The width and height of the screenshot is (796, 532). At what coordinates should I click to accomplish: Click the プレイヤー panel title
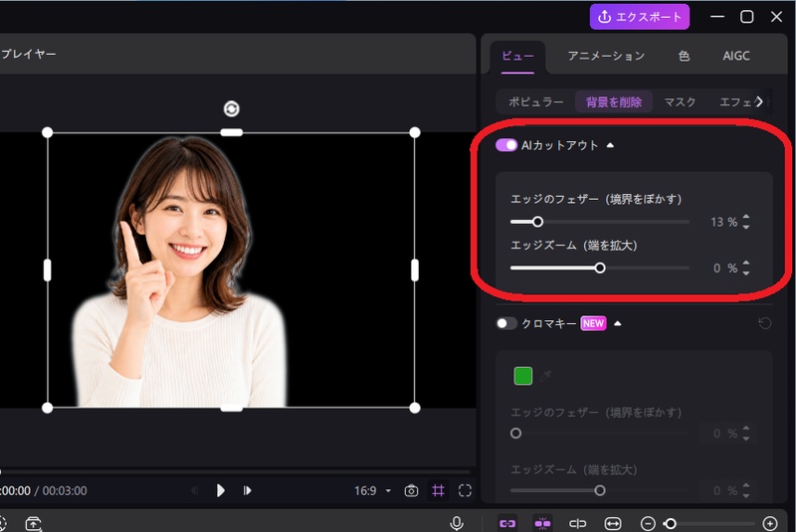(29, 54)
